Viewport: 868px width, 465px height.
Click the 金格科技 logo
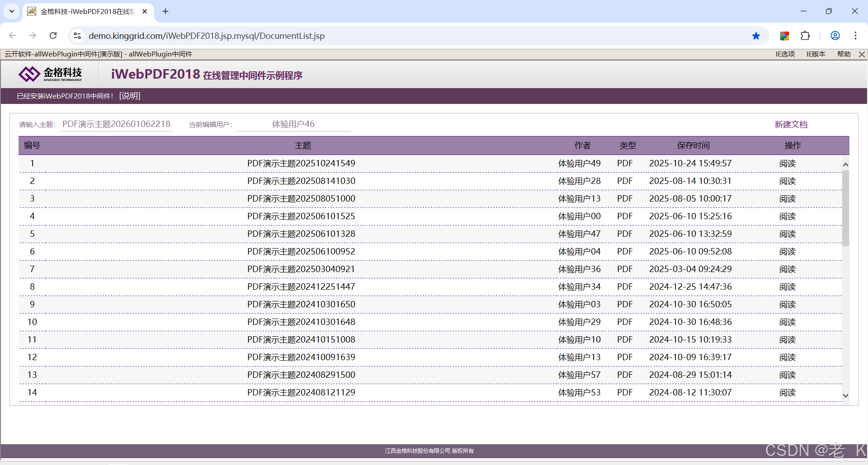(50, 74)
